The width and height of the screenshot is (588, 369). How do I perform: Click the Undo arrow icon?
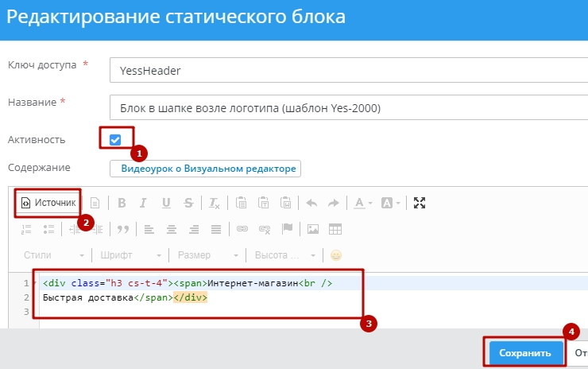[x=311, y=203]
